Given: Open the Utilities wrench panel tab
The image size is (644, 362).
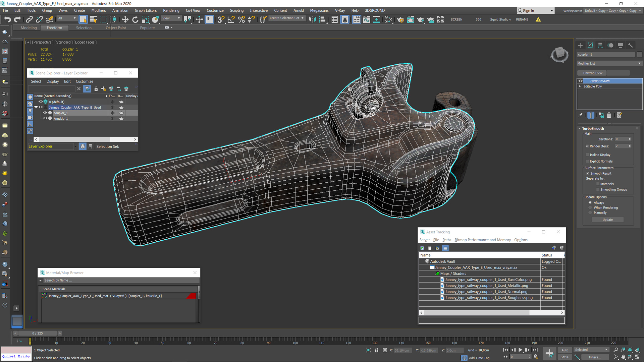Looking at the screenshot, I should click(631, 45).
